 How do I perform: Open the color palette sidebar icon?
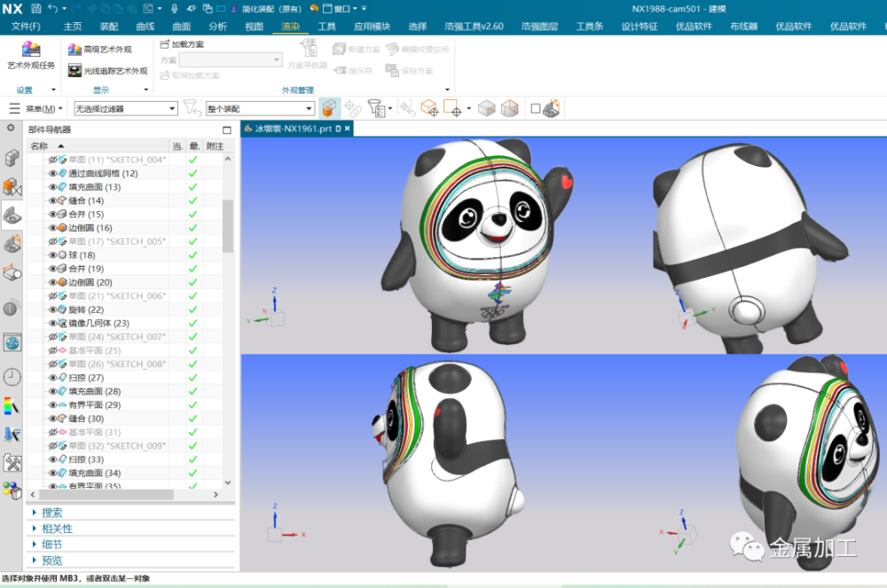click(x=12, y=406)
